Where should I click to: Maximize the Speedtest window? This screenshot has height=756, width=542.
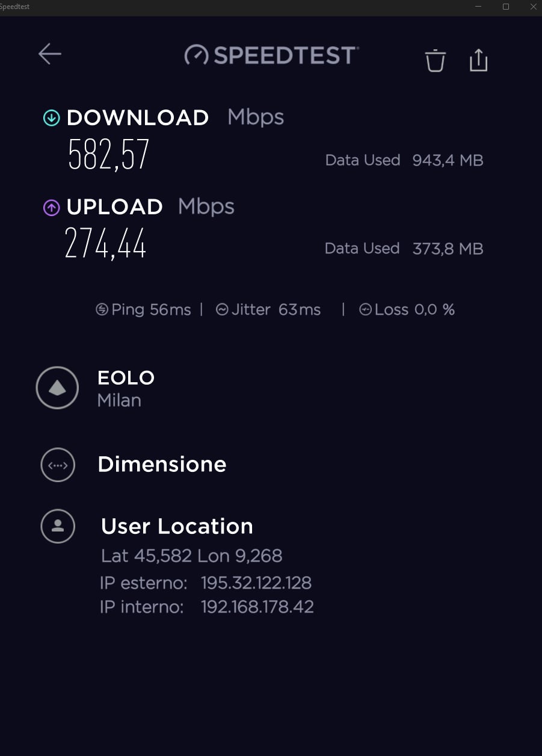coord(506,7)
